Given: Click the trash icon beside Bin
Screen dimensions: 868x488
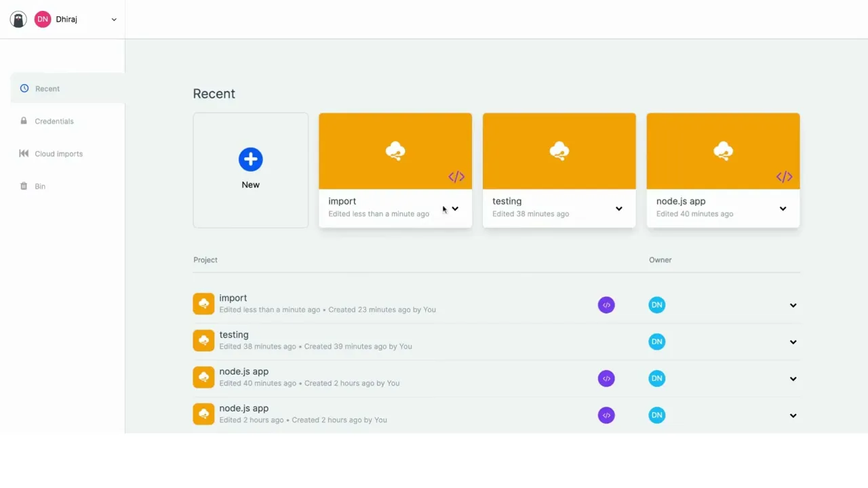Looking at the screenshot, I should pos(24,186).
